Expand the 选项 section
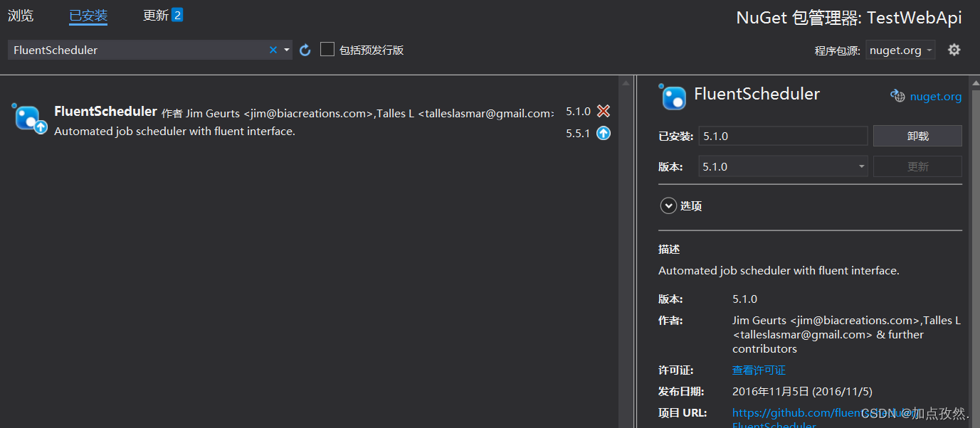The height and width of the screenshot is (428, 980). (668, 205)
